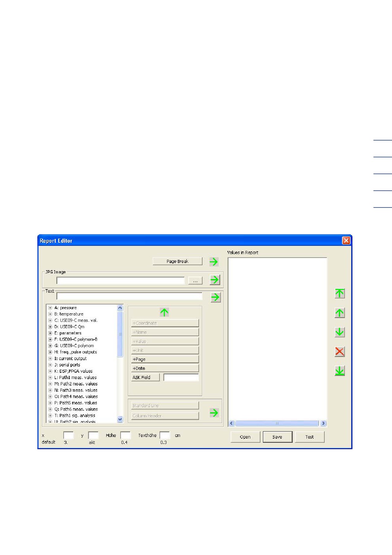Expand L: Path1 meas. values node

pyautogui.click(x=50, y=377)
